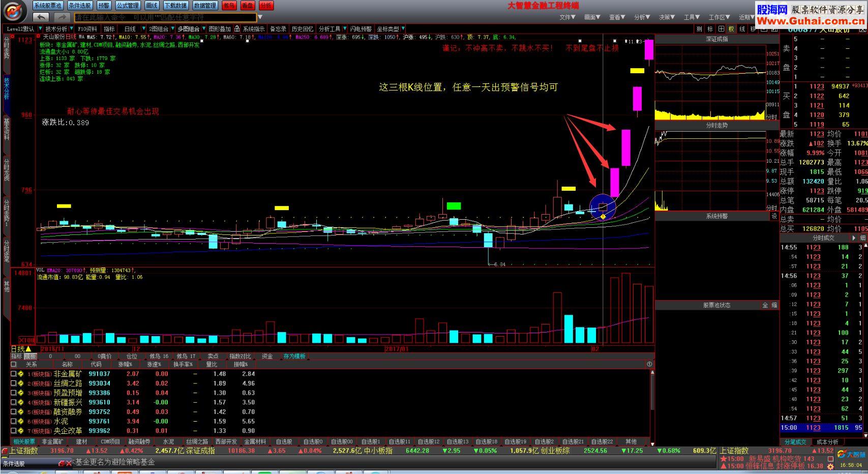Image resolution: width=868 pixels, height=474 pixels.
Task: Open the 工具 dropdown menu
Action: coord(692,17)
